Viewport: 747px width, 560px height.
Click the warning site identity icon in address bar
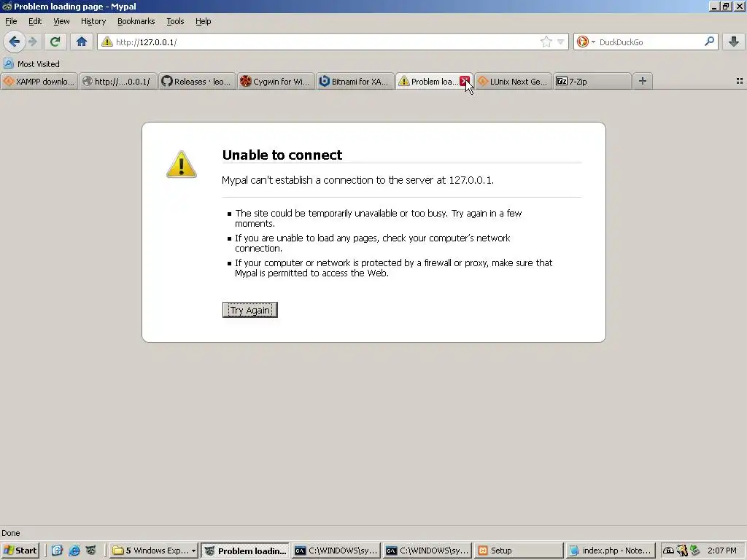pos(107,42)
